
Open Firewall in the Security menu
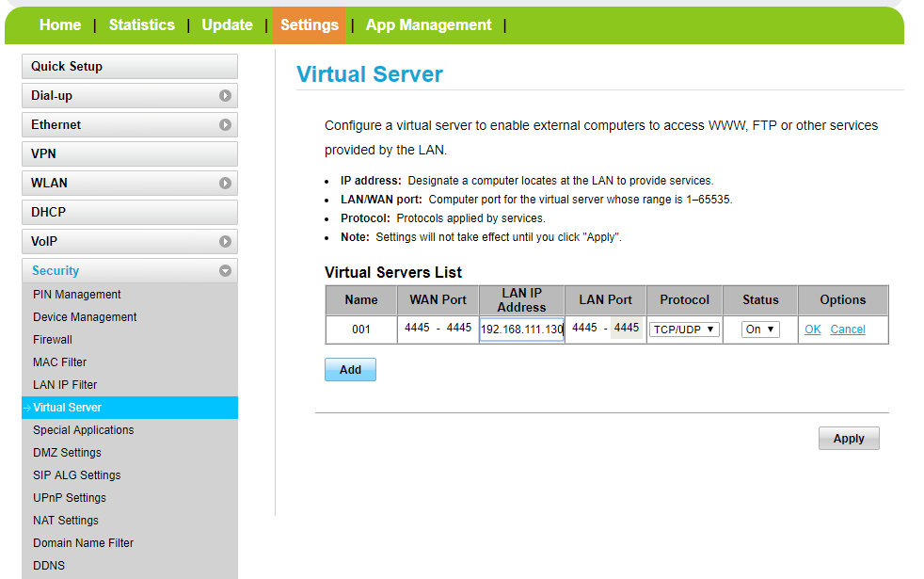(53, 340)
